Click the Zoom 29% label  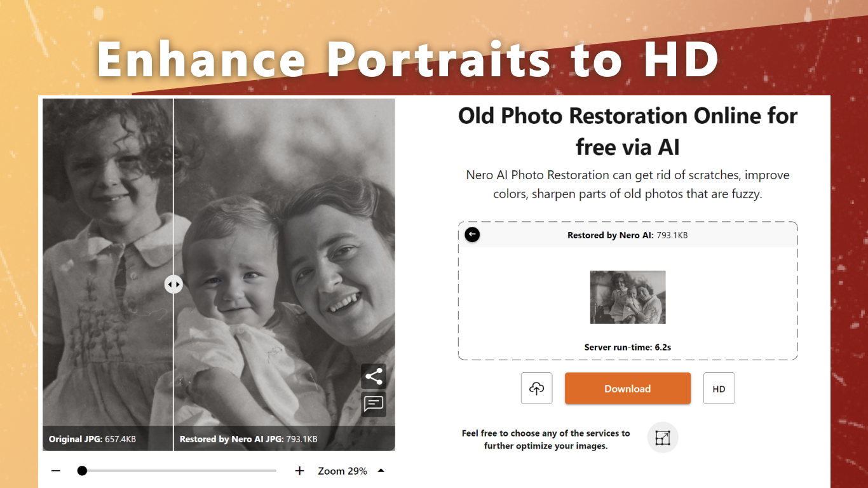tap(342, 471)
